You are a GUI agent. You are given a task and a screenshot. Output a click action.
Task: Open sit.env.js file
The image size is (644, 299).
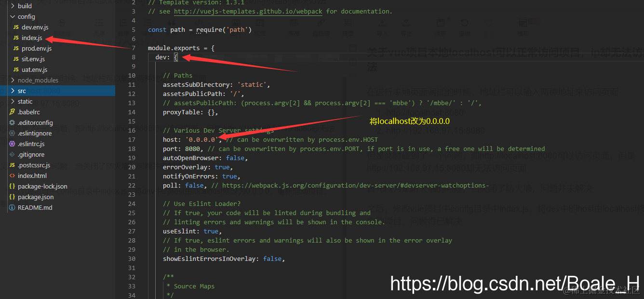[33, 59]
